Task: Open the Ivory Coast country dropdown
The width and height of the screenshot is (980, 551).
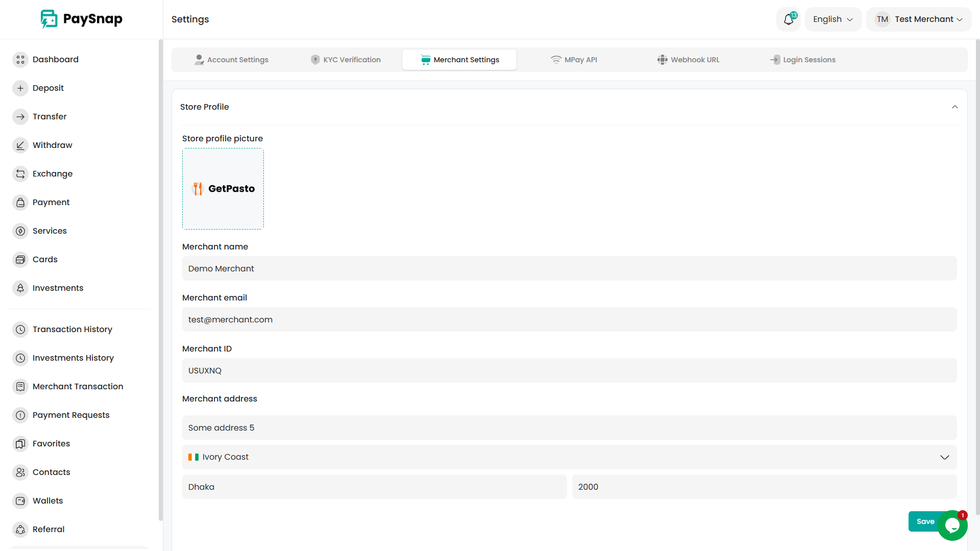Action: click(x=569, y=457)
